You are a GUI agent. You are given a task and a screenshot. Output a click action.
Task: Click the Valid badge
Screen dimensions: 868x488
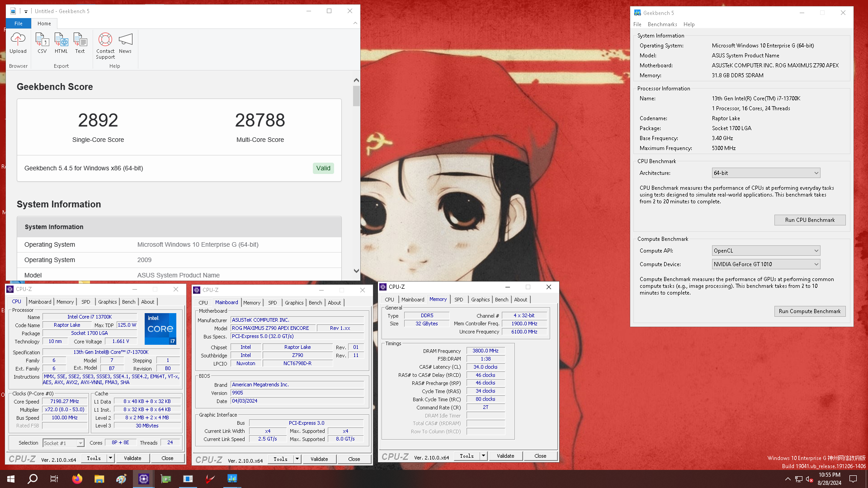tap(323, 168)
